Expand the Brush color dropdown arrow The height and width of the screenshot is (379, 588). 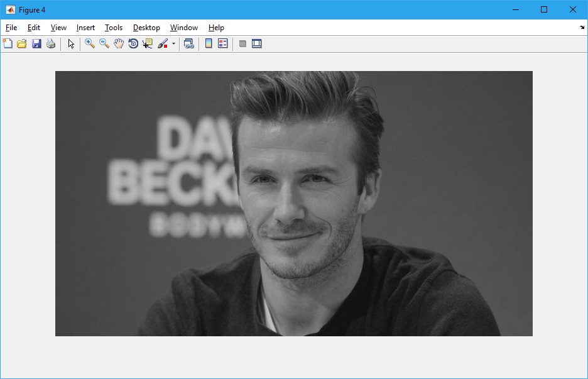tap(173, 44)
